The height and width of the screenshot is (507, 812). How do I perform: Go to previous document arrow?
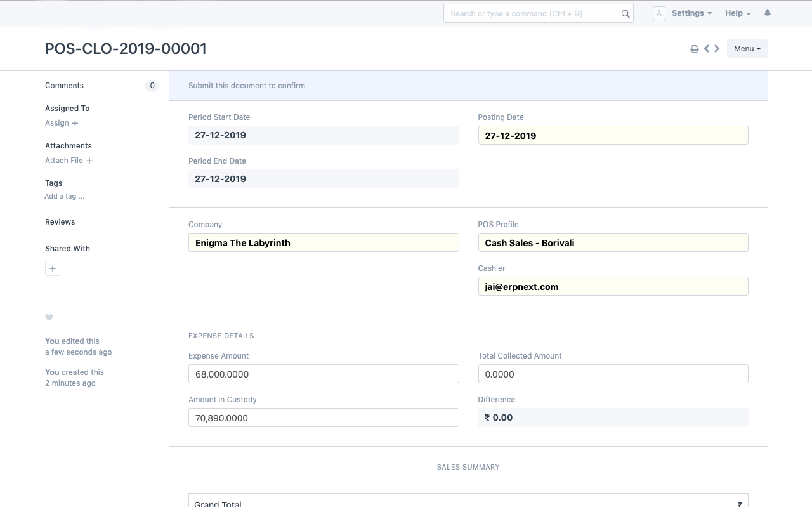click(x=707, y=49)
